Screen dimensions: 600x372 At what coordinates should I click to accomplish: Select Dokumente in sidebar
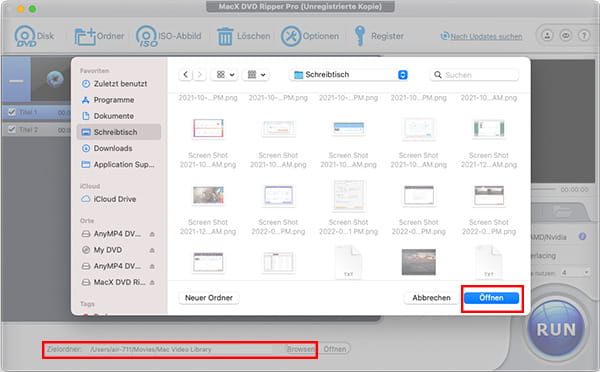pos(119,116)
